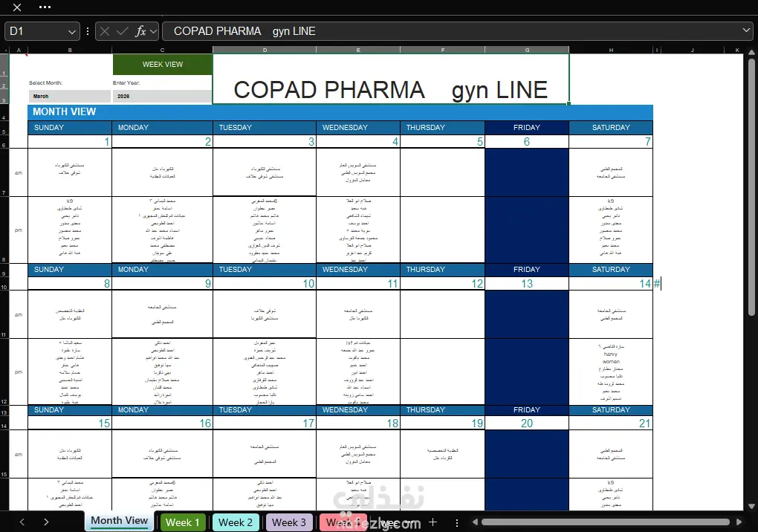Select the date cell 21 under Saturday

point(611,424)
